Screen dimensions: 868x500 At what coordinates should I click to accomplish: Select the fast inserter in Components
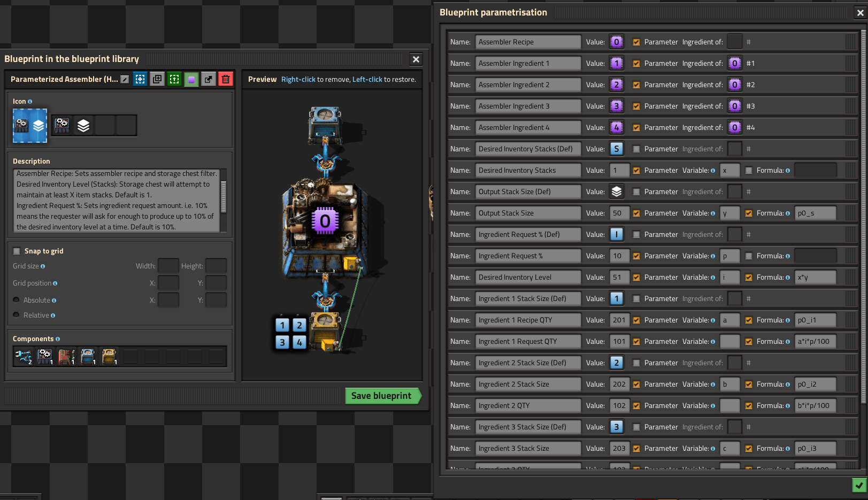pos(24,356)
